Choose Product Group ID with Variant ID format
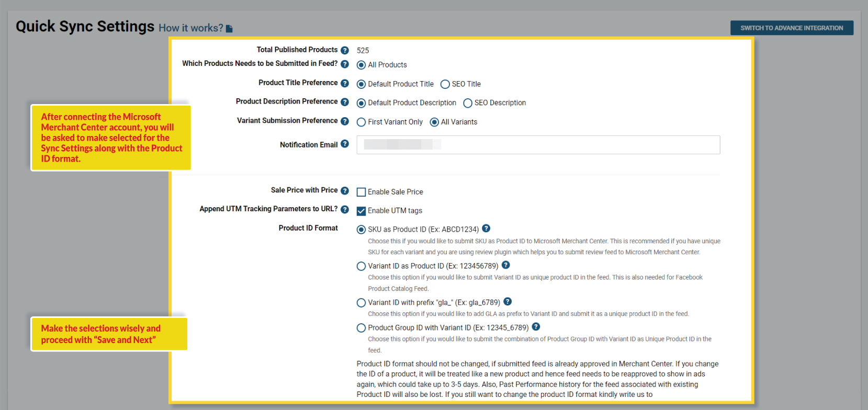Screen dimensions: 868x410 361,328
